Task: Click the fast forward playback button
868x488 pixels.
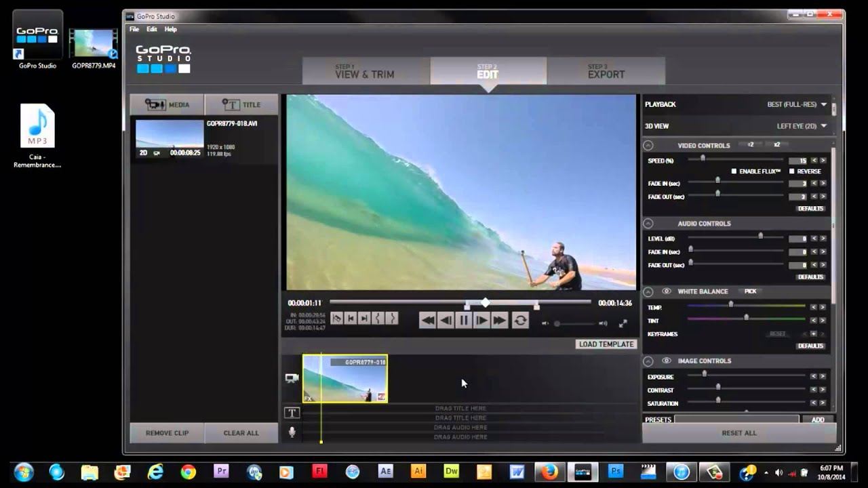Action: click(500, 321)
